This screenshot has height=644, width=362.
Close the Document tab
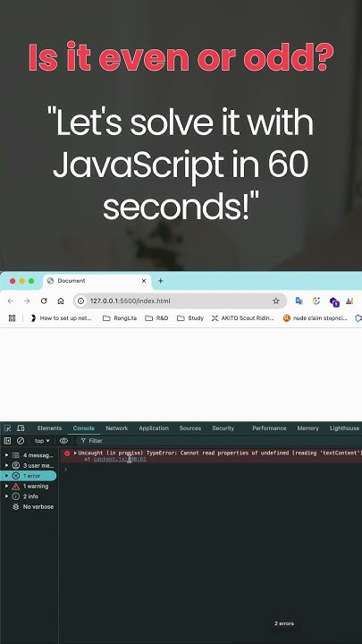tap(144, 281)
